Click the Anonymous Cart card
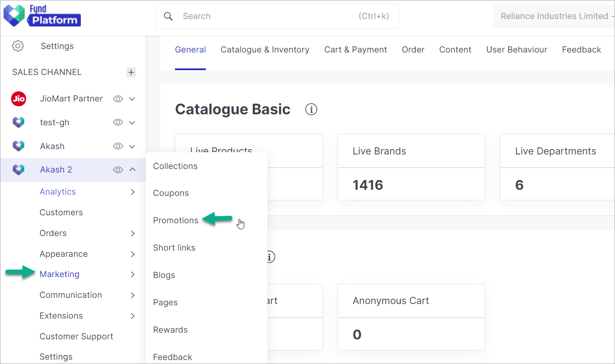This screenshot has height=364, width=615. click(x=411, y=317)
